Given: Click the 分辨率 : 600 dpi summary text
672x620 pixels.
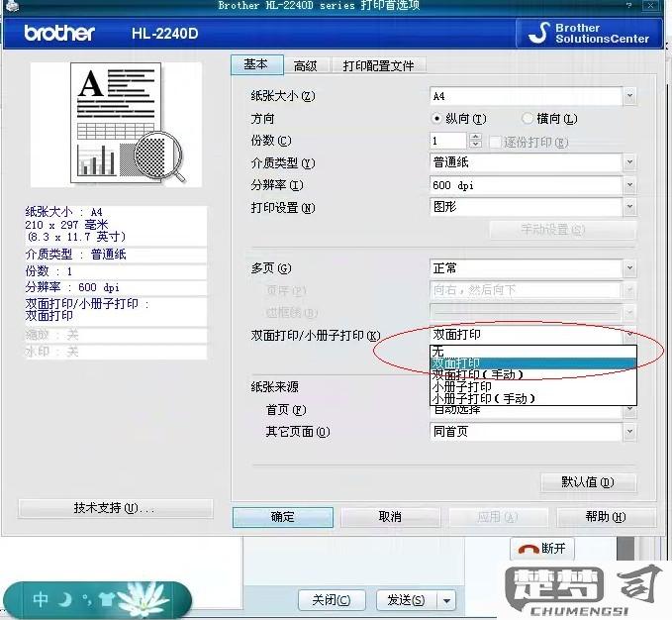Looking at the screenshot, I should (x=72, y=287).
